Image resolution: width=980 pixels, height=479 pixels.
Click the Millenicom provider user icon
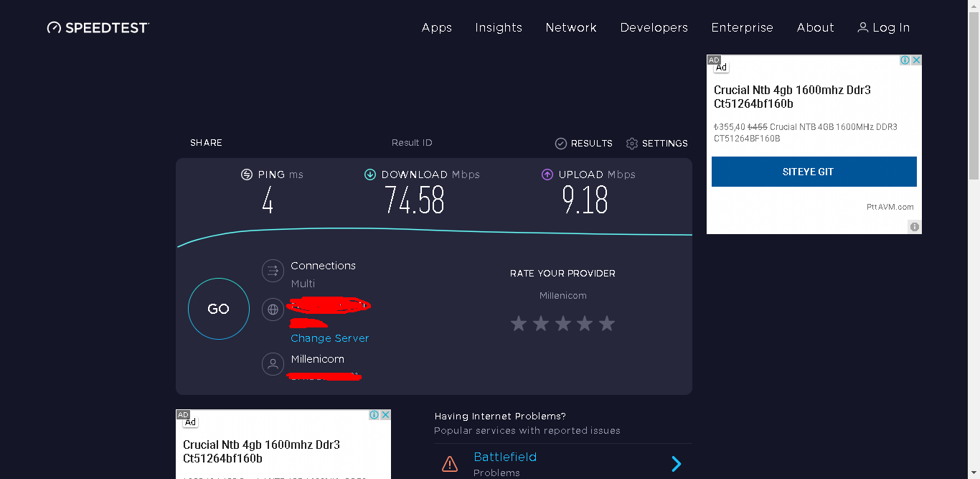coord(273,364)
